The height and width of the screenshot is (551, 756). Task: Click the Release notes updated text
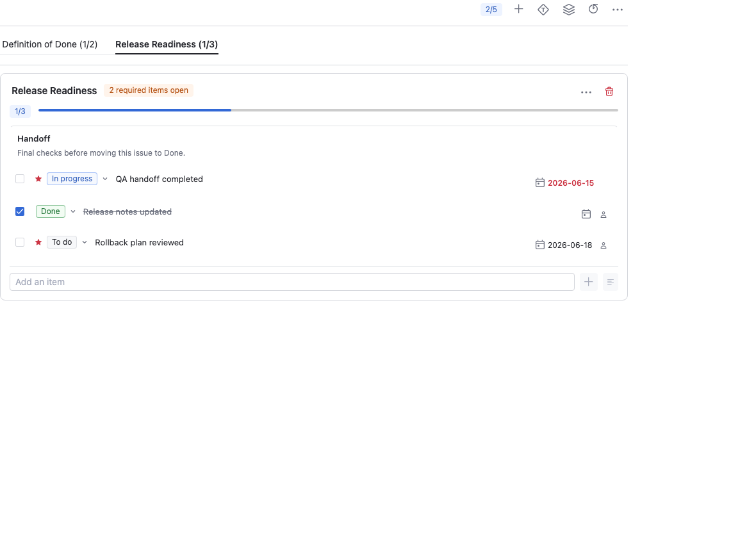click(x=127, y=212)
